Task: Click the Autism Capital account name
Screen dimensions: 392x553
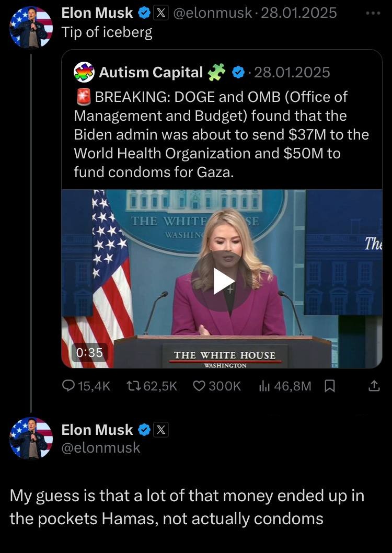Action: 151,73
